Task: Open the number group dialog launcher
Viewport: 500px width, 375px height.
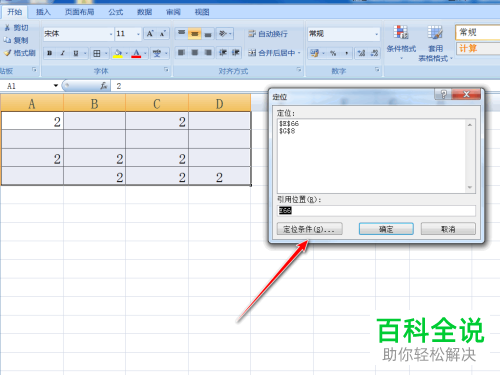Action: (x=377, y=69)
